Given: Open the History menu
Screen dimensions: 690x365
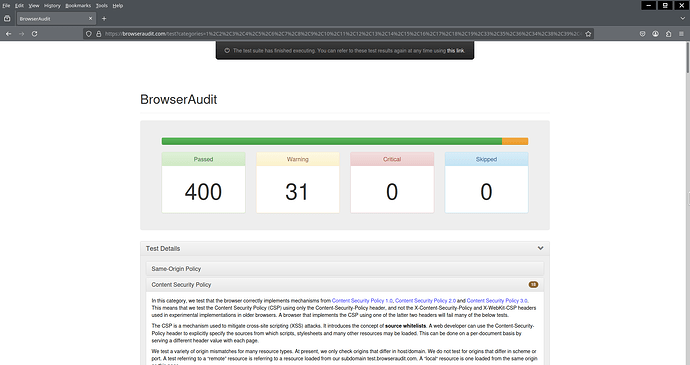Looking at the screenshot, I should pos(52,6).
